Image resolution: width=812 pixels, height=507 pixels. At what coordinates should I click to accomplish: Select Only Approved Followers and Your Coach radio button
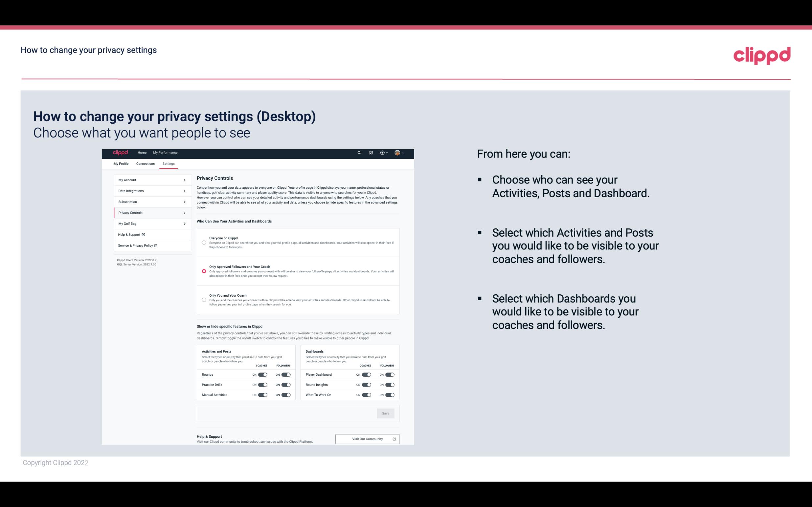pos(203,271)
